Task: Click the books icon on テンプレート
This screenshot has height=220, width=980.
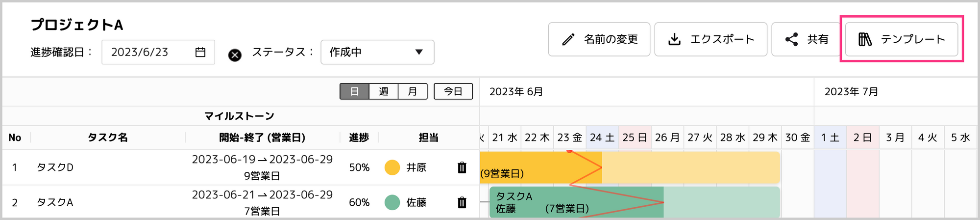Action: 865,39
